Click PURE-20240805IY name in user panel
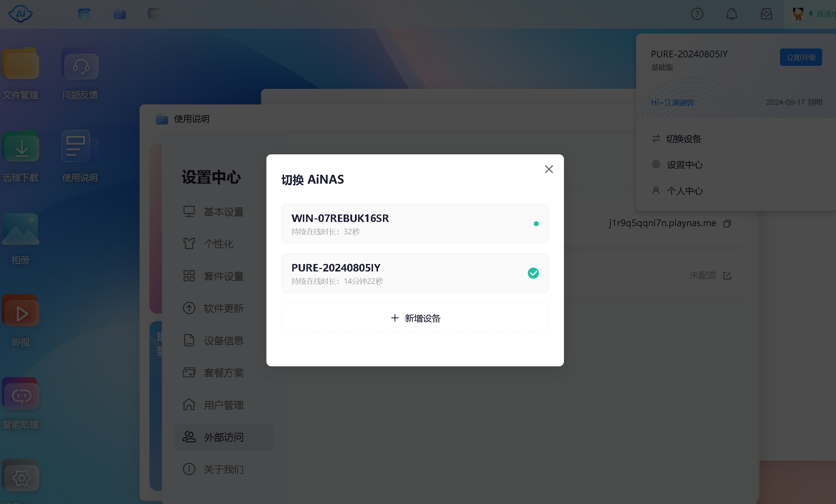 689,54
